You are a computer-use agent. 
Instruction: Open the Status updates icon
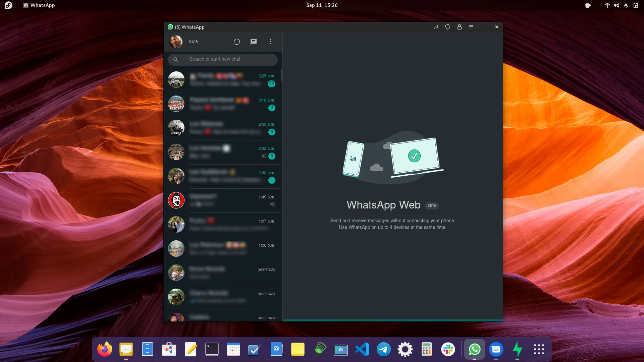pos(237,42)
